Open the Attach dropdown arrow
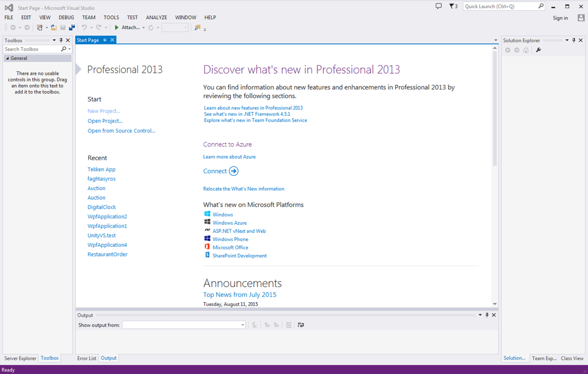This screenshot has width=588, height=374. coord(144,28)
